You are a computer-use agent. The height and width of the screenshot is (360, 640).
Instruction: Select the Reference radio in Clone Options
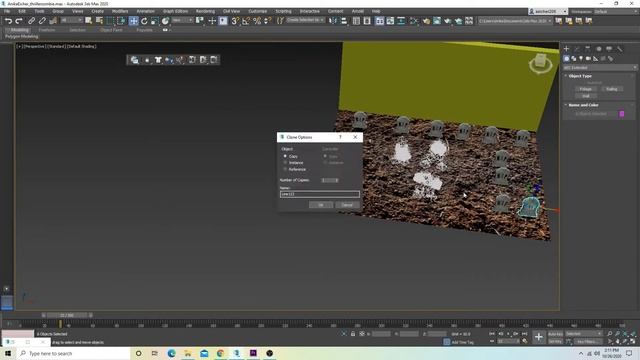coord(285,169)
